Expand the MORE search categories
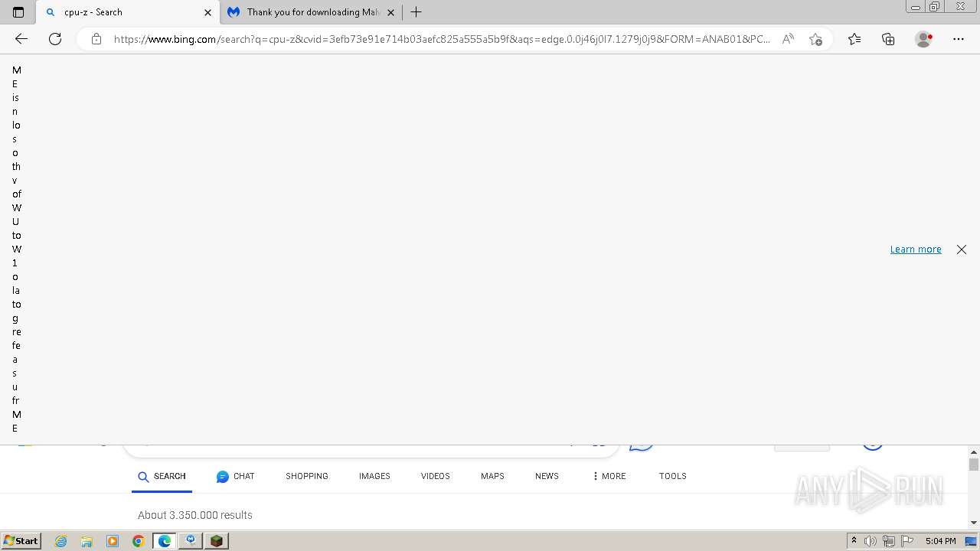Screen dimensions: 980x551 click(609, 476)
